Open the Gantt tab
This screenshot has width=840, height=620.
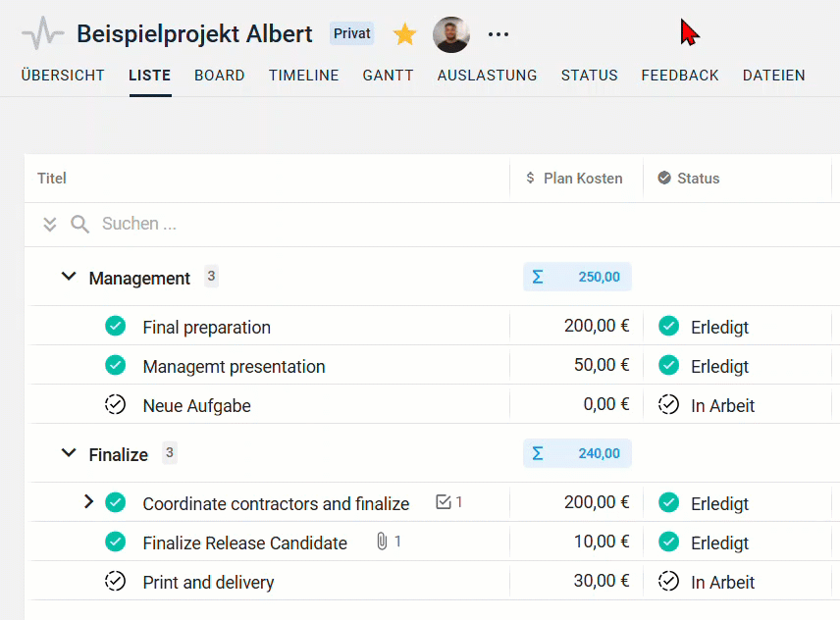point(388,76)
